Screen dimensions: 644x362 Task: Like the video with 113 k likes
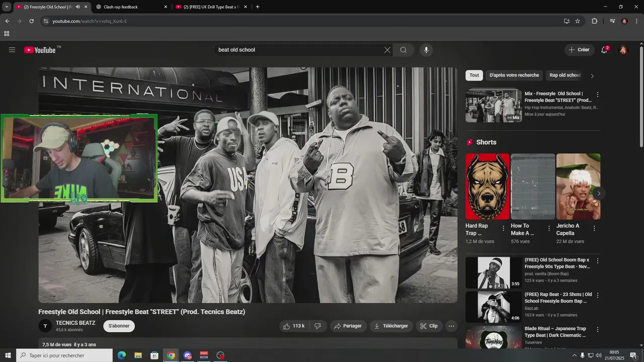tap(294, 326)
